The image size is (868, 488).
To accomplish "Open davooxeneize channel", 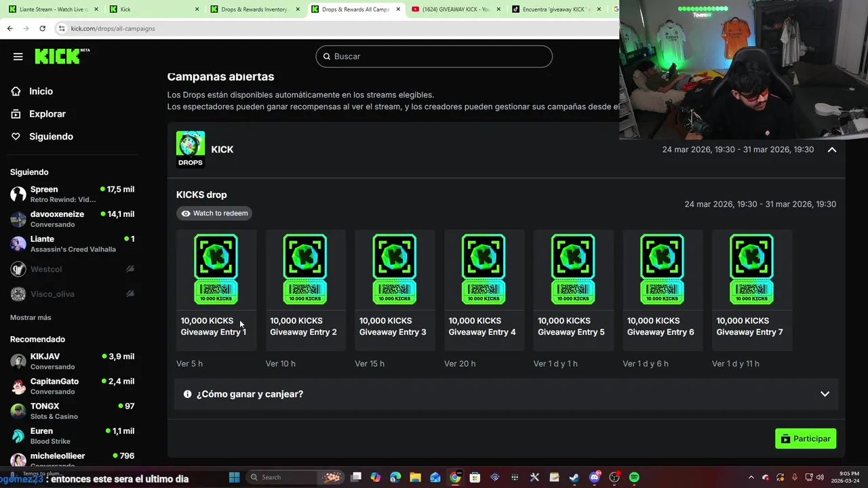I will 72,219.
